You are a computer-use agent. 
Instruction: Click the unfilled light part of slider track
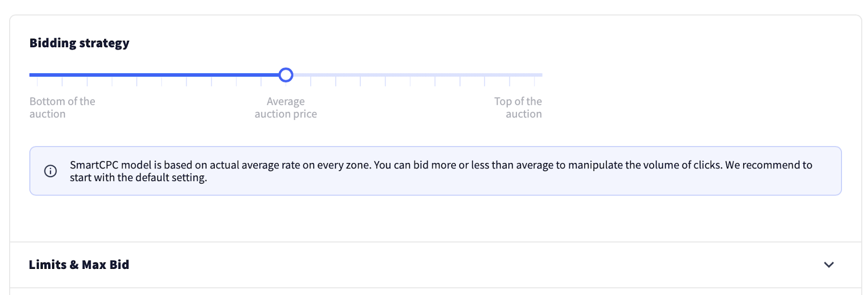(418, 75)
